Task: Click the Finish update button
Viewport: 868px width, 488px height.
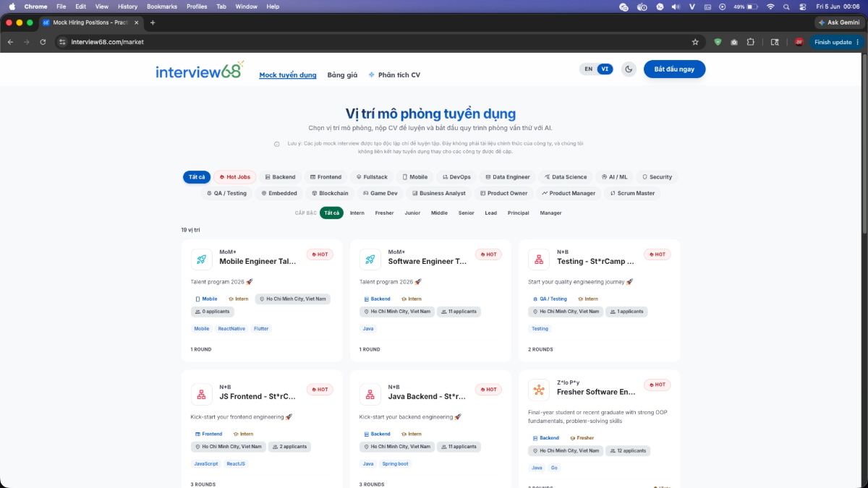Action: click(837, 42)
